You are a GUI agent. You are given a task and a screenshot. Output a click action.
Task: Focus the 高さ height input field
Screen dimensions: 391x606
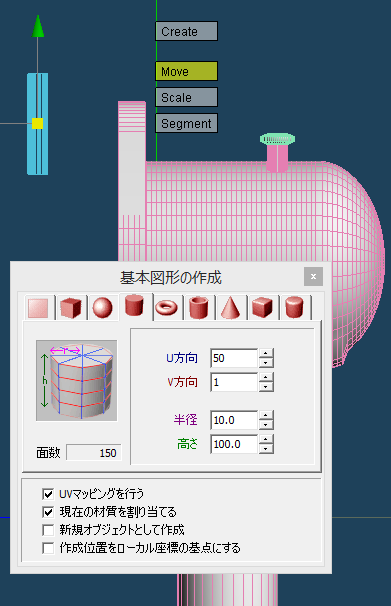point(234,444)
